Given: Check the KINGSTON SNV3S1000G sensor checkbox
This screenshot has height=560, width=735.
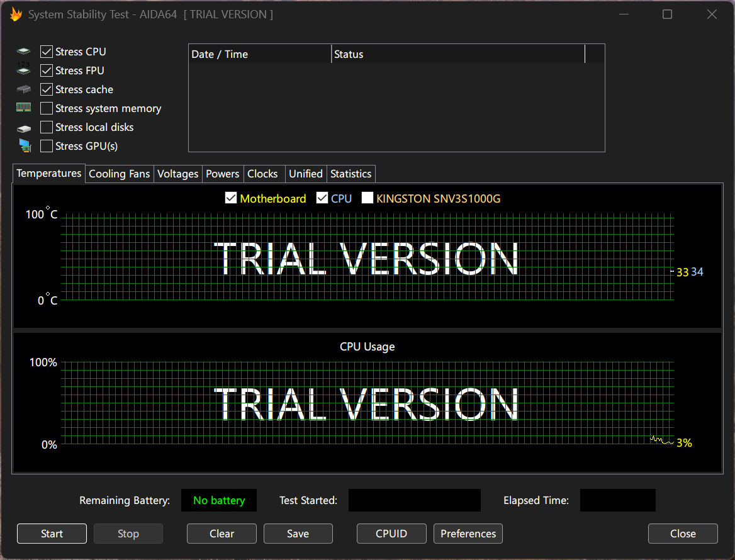Looking at the screenshot, I should tap(367, 199).
